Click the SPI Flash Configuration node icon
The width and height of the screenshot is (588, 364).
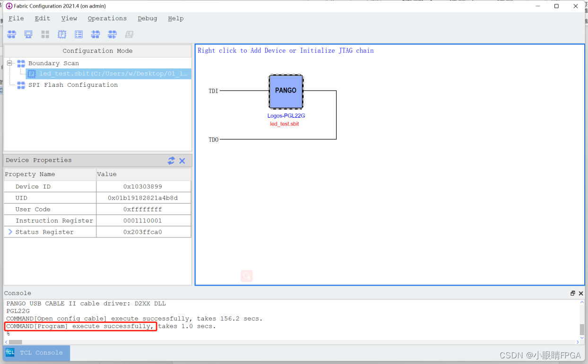(x=21, y=85)
